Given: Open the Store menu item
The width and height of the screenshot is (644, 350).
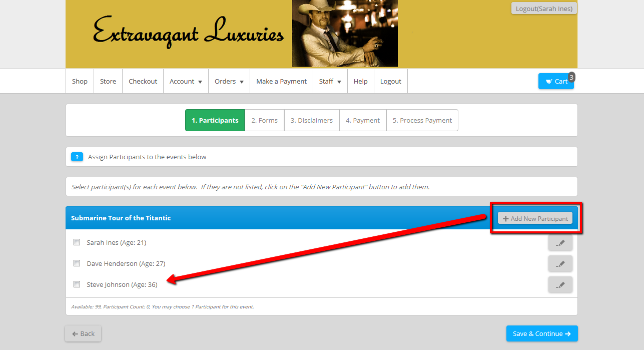Looking at the screenshot, I should pyautogui.click(x=108, y=81).
